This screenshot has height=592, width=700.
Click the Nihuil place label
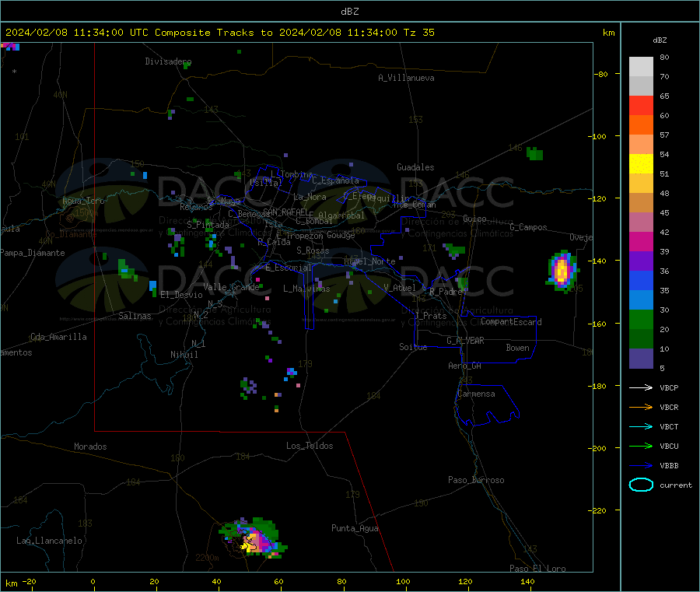[x=184, y=355]
